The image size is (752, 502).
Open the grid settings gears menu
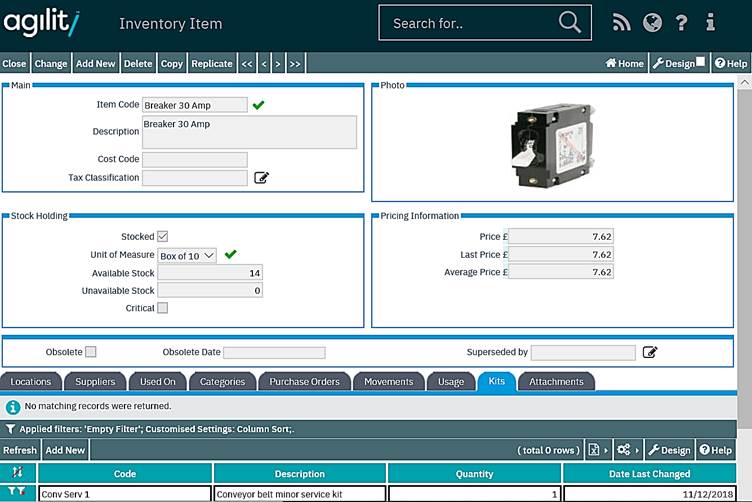pyautogui.click(x=626, y=450)
